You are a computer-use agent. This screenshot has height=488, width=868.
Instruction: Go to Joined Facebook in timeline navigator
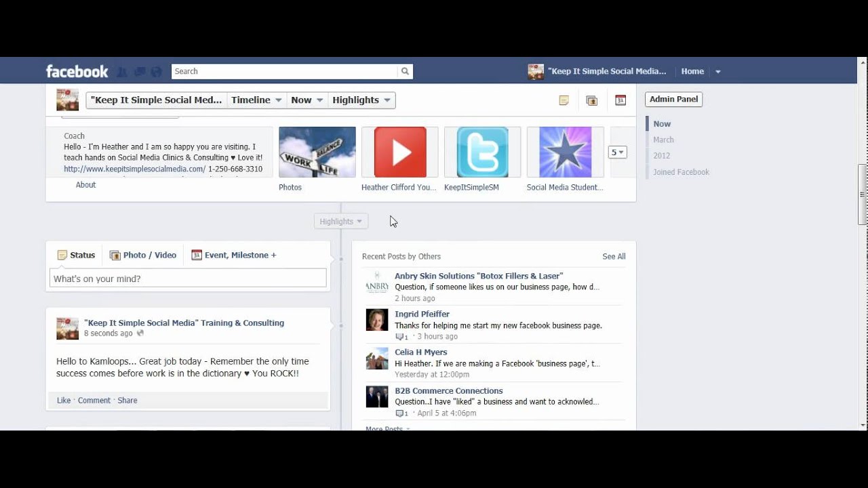(681, 172)
